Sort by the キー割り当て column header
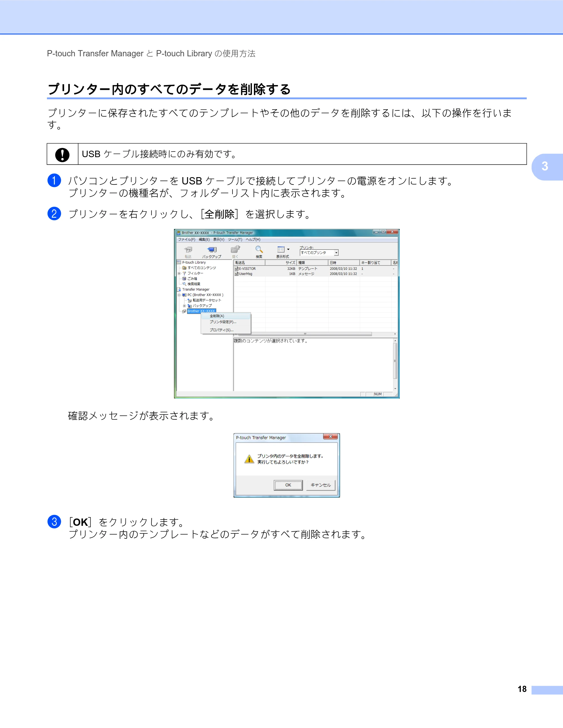563x728 pixels. (376, 263)
